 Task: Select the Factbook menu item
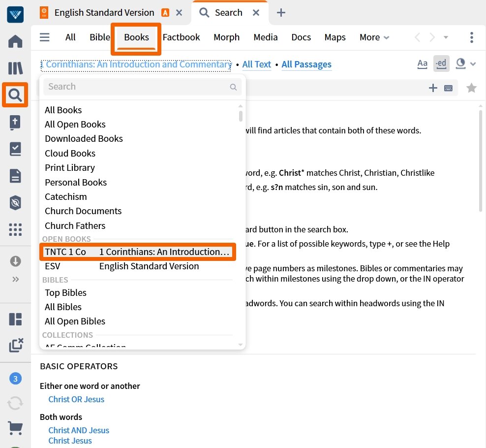(x=181, y=37)
